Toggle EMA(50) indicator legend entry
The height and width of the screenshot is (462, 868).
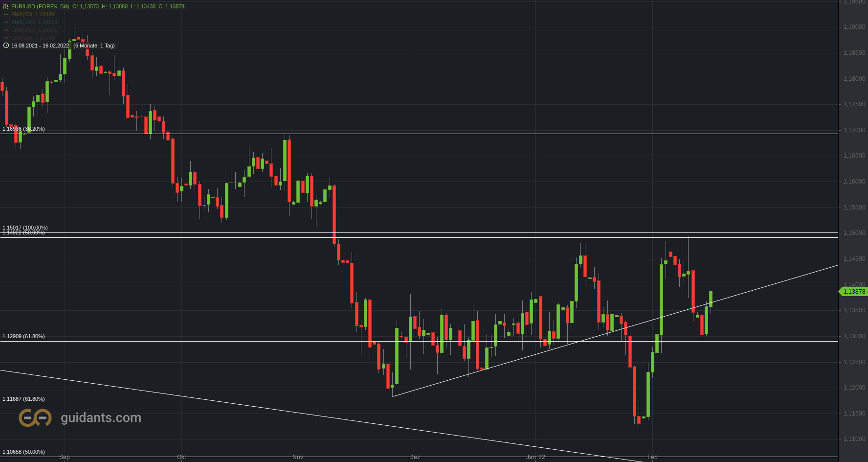click(x=33, y=14)
